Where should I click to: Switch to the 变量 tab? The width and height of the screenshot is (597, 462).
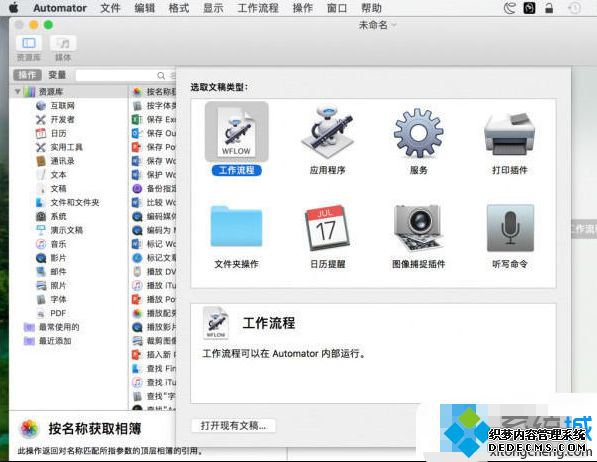(x=57, y=75)
